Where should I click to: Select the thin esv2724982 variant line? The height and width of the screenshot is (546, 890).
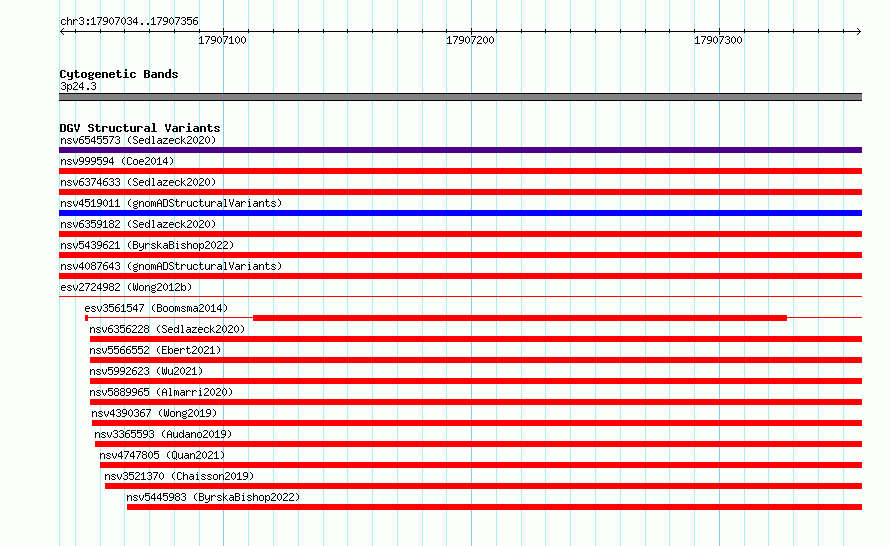[x=460, y=296]
